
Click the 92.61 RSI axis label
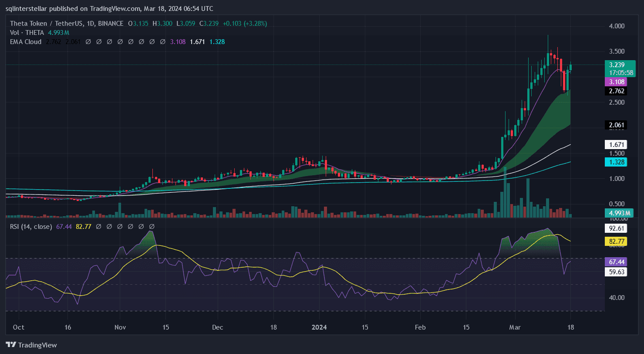[x=617, y=228]
